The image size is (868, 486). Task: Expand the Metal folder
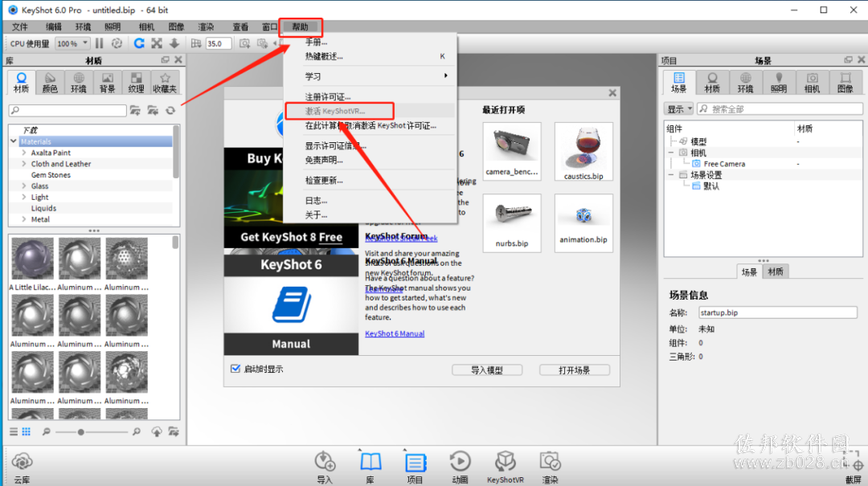pos(24,218)
